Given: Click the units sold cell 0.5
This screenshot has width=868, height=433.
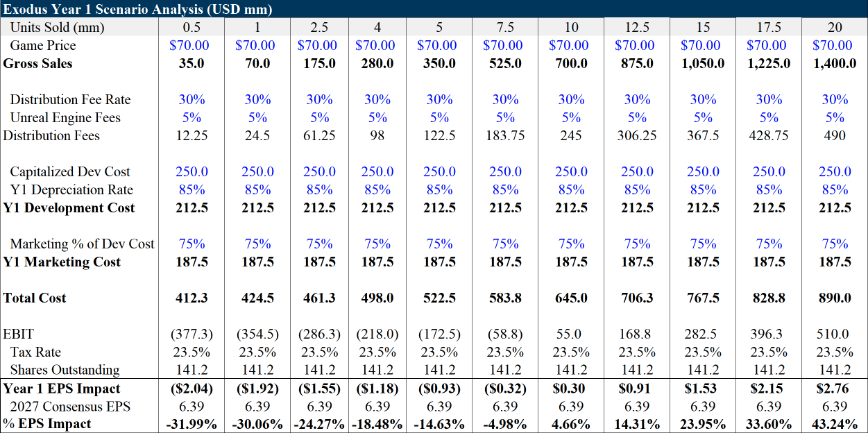Looking at the screenshot, I should point(192,27).
